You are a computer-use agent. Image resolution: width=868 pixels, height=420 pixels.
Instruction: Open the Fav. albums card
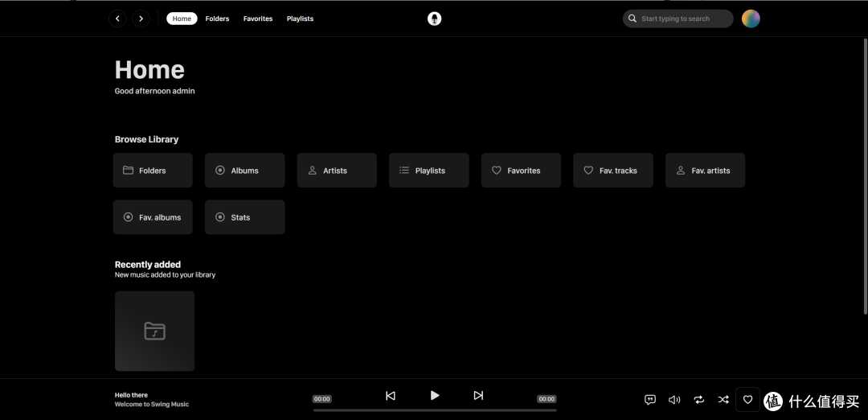(x=153, y=217)
